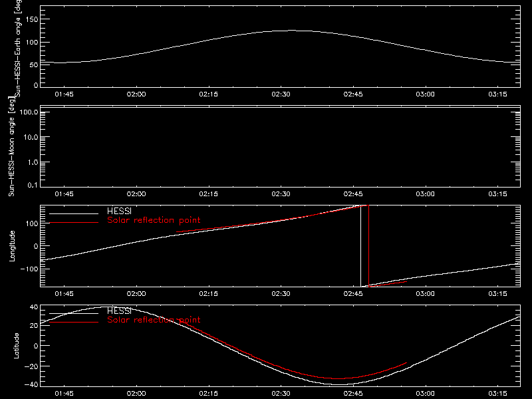The width and height of the screenshot is (532, 399).
Task: Click the white vertical wrap line in Longitude plot
Action: (360, 246)
